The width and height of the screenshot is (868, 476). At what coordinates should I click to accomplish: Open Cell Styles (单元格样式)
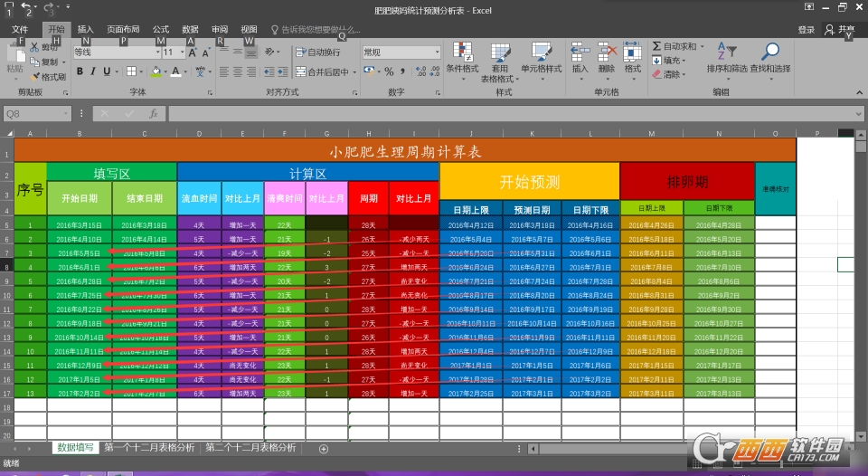coord(541,62)
